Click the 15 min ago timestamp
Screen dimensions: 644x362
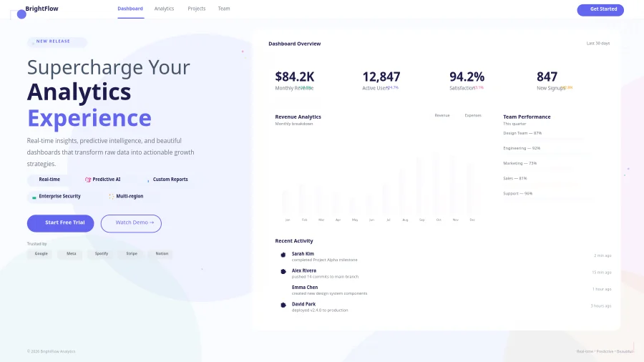tap(602, 273)
